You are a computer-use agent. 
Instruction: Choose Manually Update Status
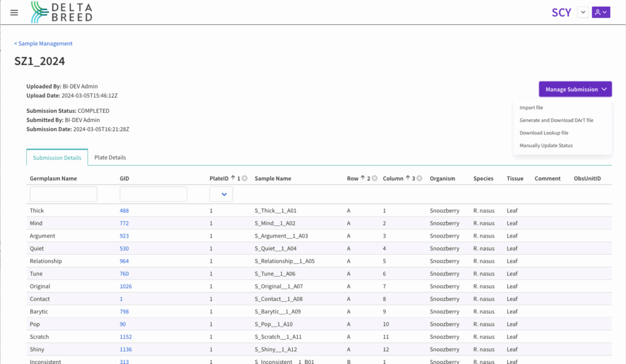546,145
